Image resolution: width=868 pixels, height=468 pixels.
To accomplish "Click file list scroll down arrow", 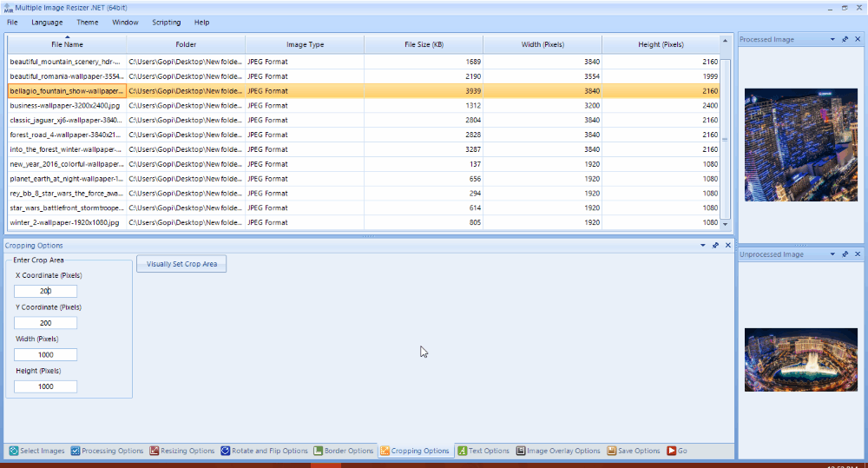I will pyautogui.click(x=725, y=224).
